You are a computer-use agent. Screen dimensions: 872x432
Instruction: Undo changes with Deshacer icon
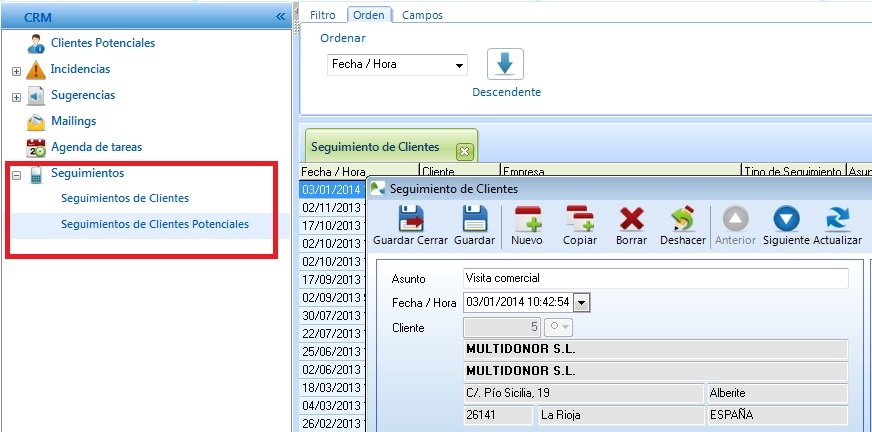682,219
